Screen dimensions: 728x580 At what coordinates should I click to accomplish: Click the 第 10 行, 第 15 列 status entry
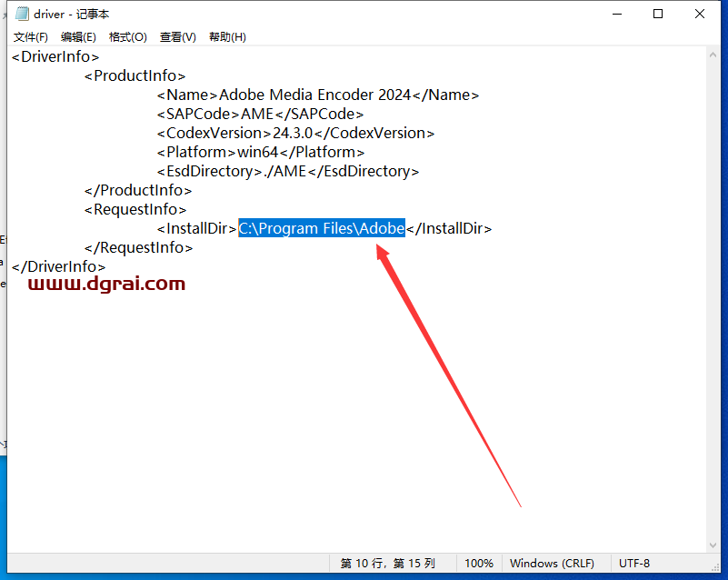pyautogui.click(x=388, y=564)
